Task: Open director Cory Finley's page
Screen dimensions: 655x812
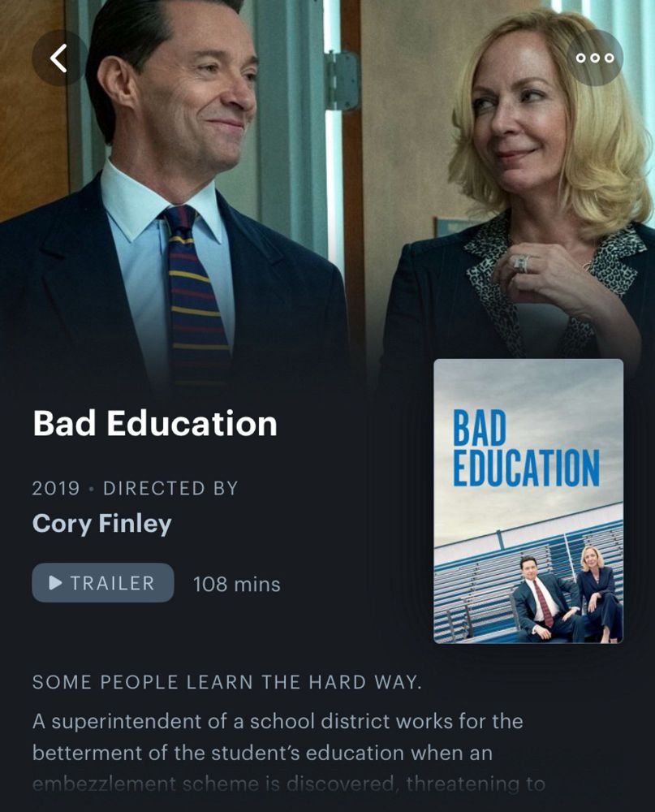Action: point(102,524)
